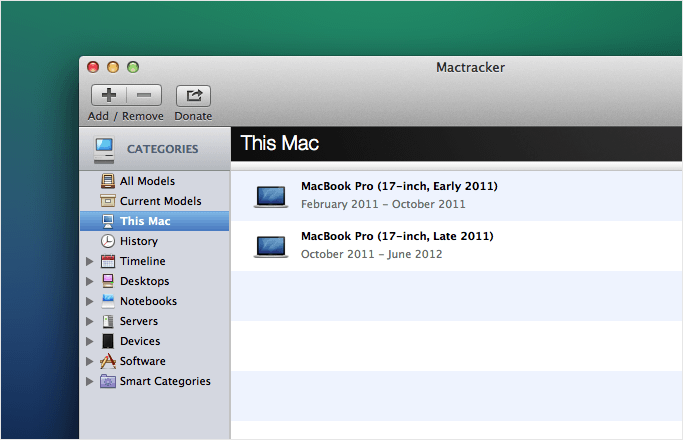The image size is (683, 440).
Task: Select the Devices label
Action: [x=140, y=341]
